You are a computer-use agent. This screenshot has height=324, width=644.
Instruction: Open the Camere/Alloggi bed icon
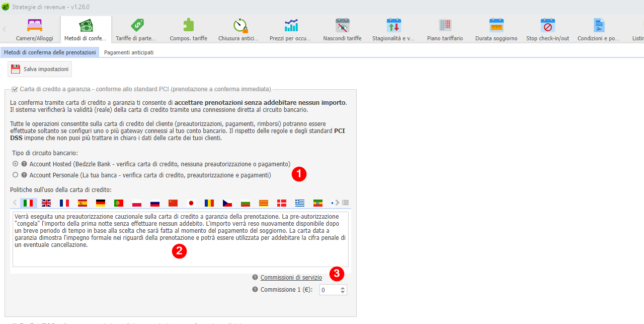34,26
